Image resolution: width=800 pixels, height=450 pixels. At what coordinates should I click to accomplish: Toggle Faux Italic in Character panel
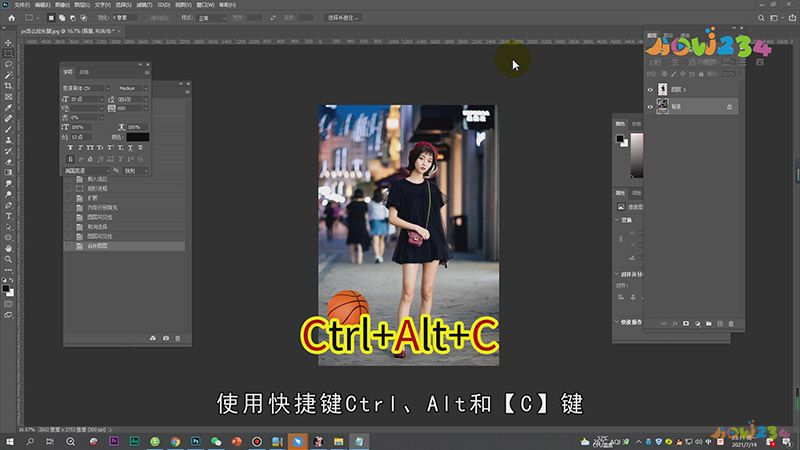(x=80, y=148)
